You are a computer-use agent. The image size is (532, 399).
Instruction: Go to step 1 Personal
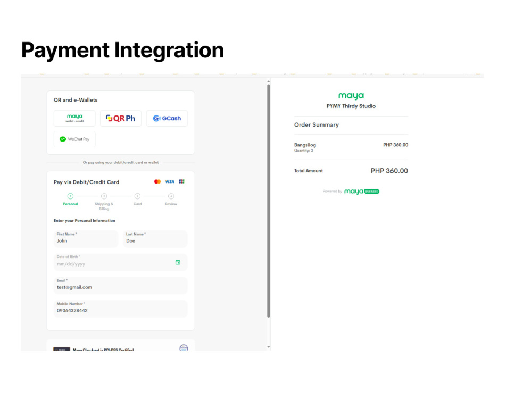click(70, 199)
